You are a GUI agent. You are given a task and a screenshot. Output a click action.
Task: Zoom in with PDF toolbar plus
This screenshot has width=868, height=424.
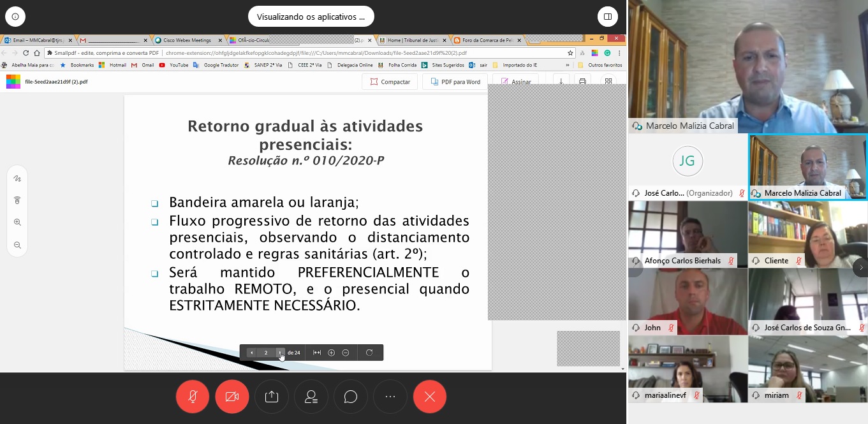point(331,353)
